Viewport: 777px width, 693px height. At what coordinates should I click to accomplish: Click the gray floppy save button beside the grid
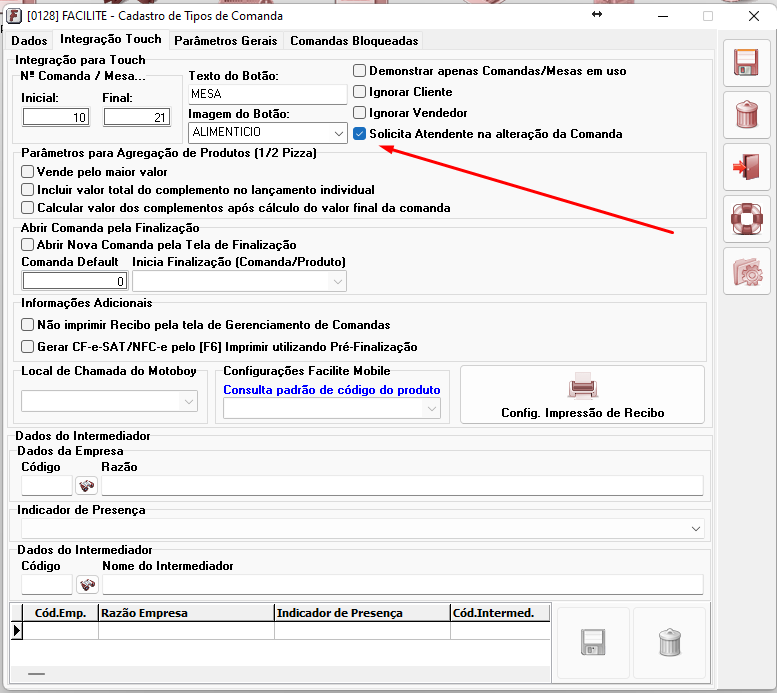593,642
